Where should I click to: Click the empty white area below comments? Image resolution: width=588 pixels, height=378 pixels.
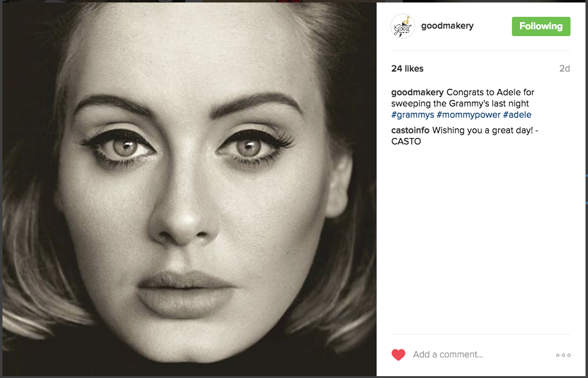tap(481, 240)
